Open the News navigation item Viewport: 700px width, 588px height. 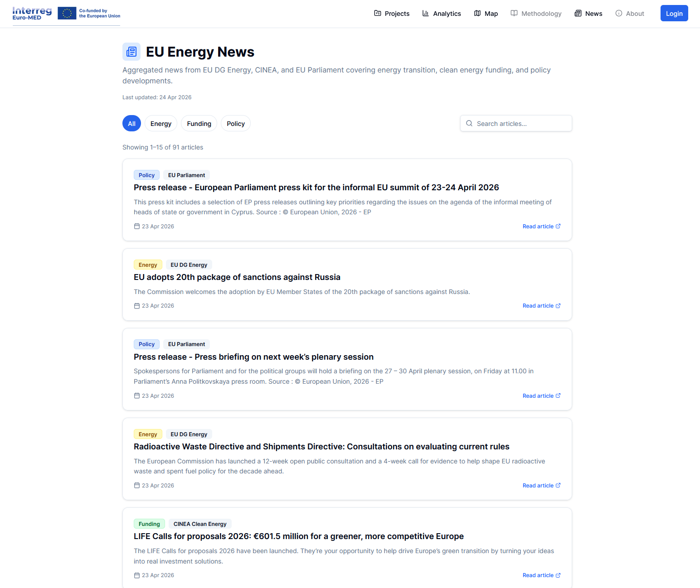click(x=588, y=14)
